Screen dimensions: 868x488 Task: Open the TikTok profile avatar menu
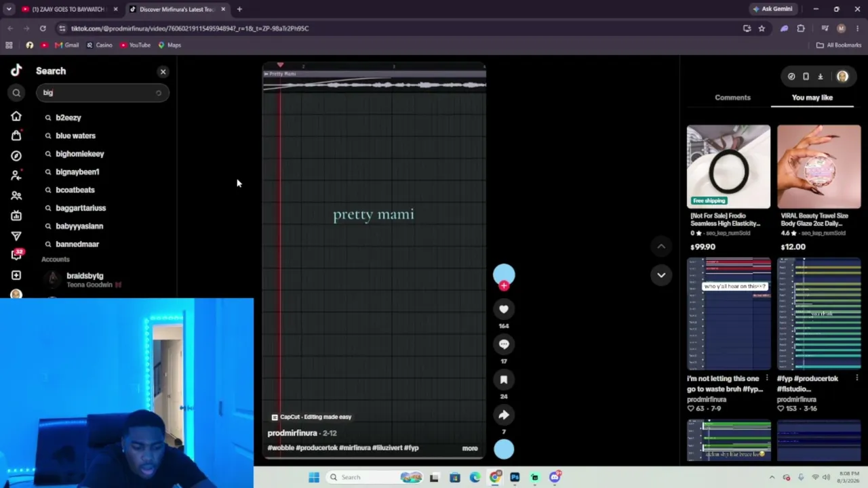(x=842, y=77)
